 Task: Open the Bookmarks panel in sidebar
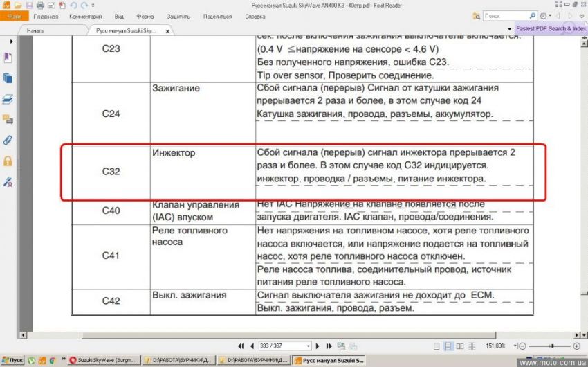(x=8, y=57)
